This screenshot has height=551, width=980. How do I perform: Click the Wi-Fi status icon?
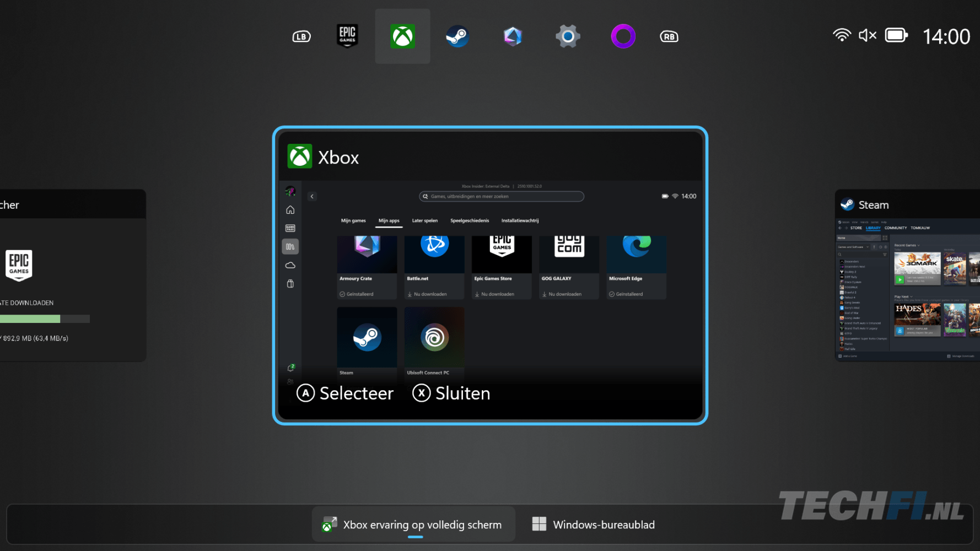pos(842,36)
